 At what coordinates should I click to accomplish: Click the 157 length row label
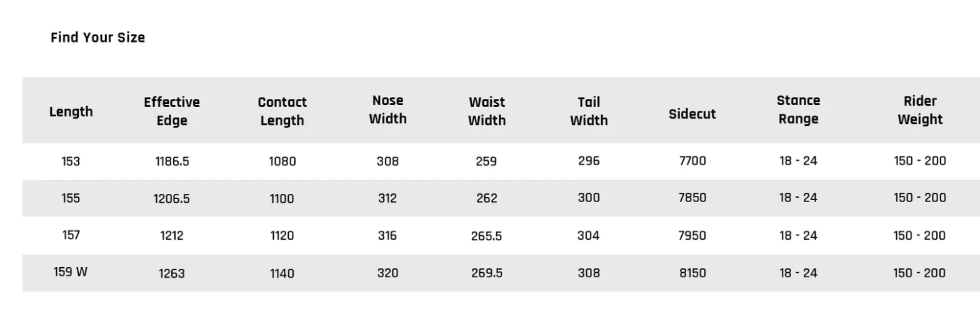(x=71, y=235)
